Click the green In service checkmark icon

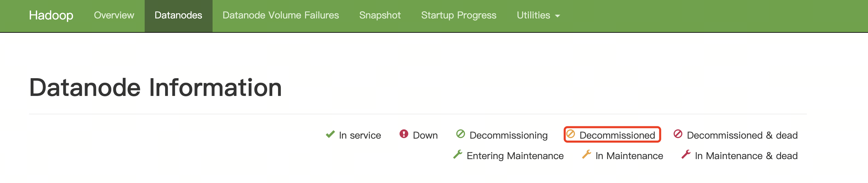(x=330, y=134)
